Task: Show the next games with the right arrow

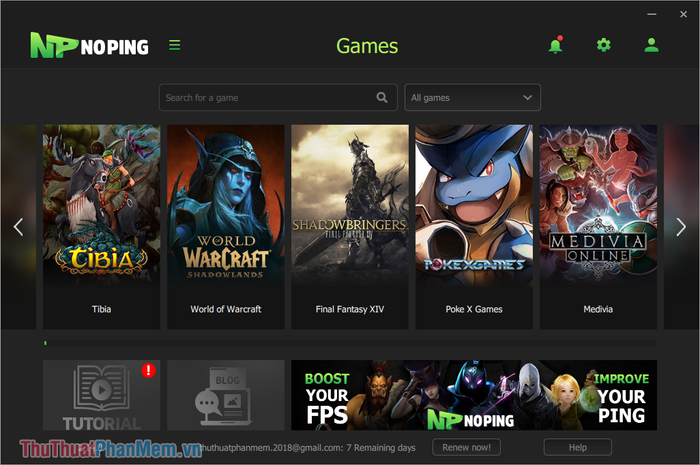Action: point(681,227)
